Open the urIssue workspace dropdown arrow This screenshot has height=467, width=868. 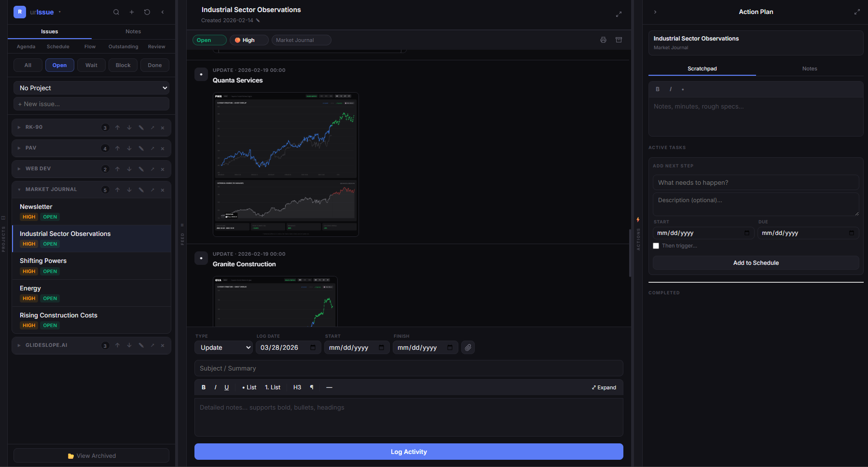pos(60,12)
